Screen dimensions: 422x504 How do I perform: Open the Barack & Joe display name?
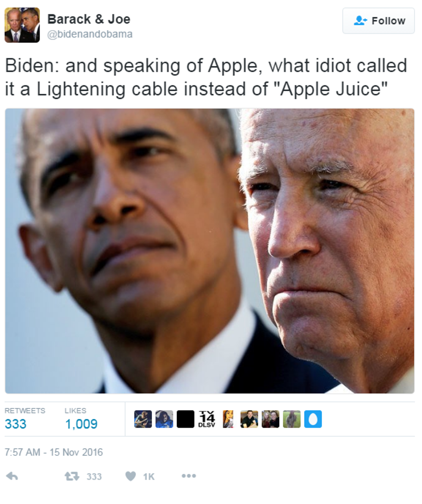point(89,19)
